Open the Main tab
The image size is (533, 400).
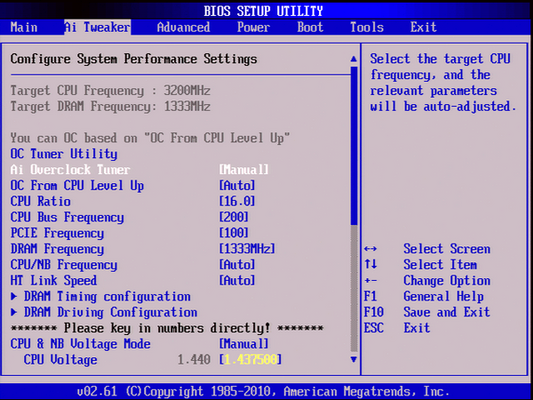pos(24,27)
